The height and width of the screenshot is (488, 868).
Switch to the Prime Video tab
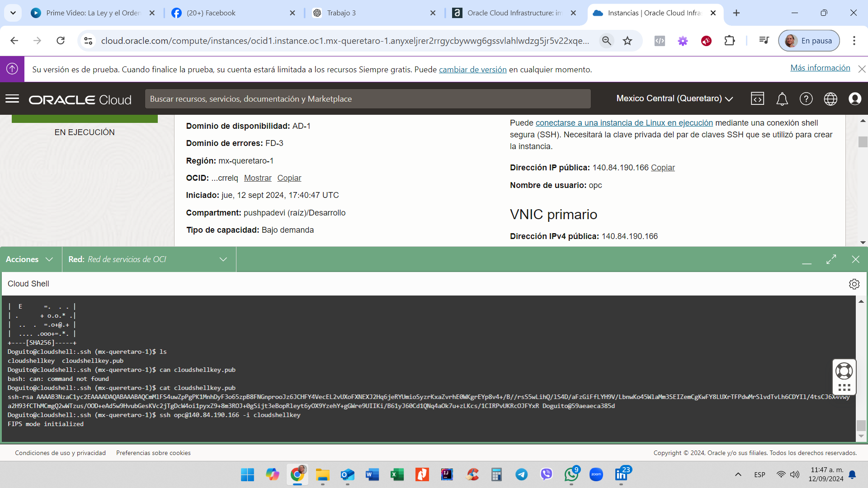(x=93, y=13)
